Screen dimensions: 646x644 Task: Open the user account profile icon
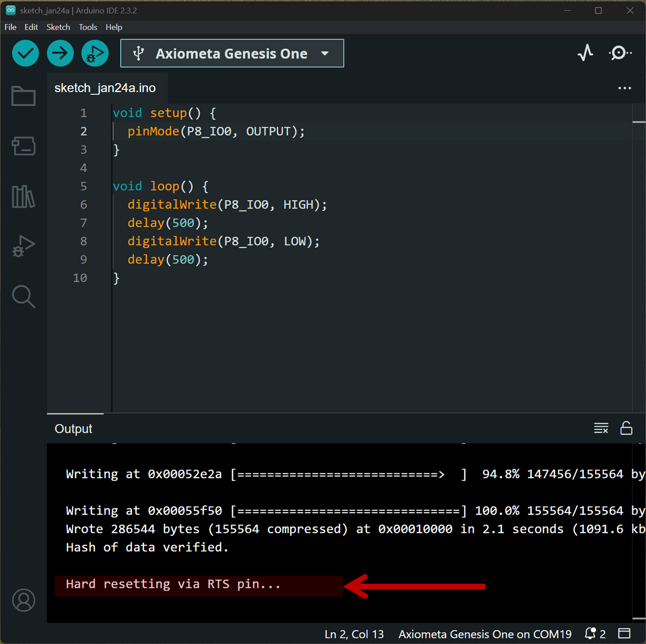(23, 600)
